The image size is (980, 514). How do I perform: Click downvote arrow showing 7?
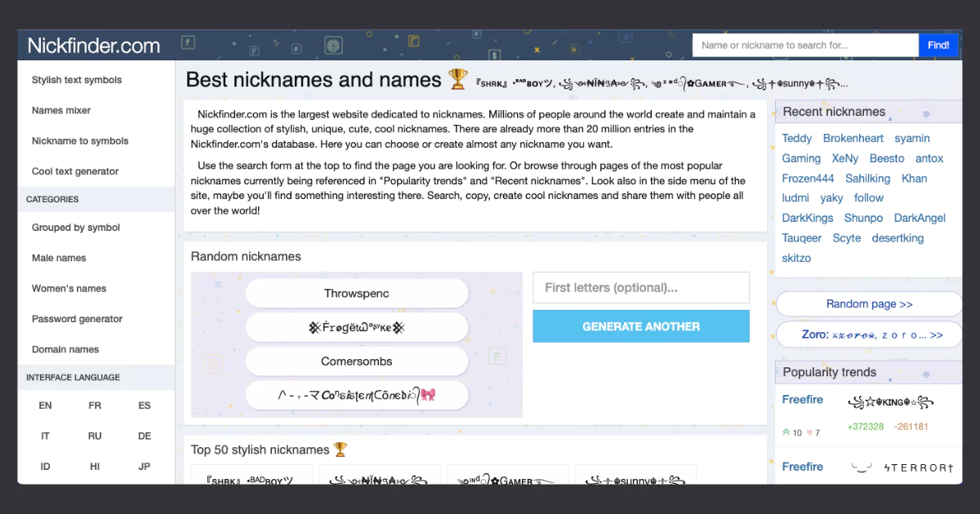(810, 432)
